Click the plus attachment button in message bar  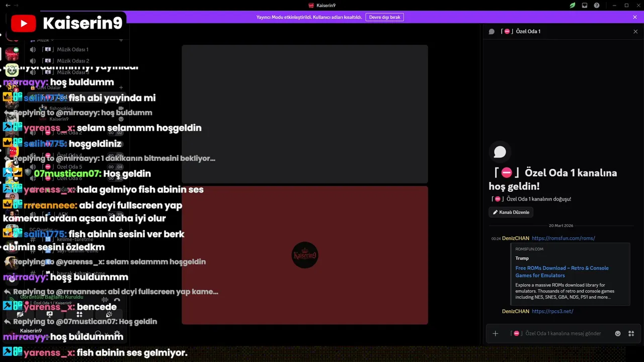495,333
